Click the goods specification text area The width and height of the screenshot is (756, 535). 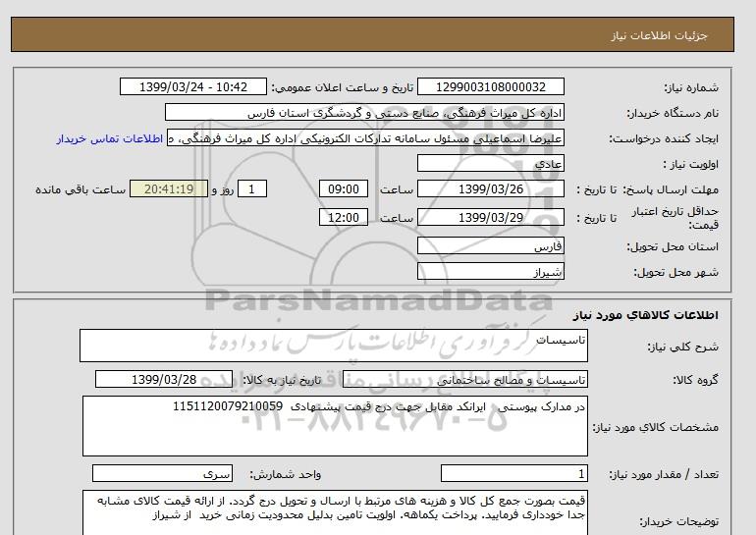[x=335, y=426]
